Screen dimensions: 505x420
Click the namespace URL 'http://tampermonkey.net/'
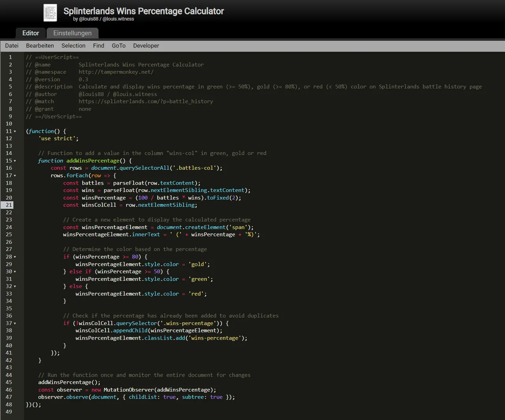116,72
